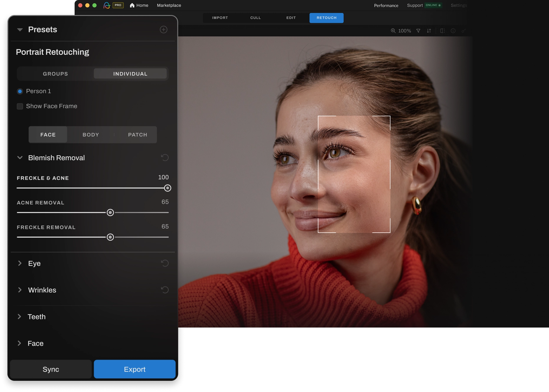Click the add preset plus icon

(x=164, y=29)
